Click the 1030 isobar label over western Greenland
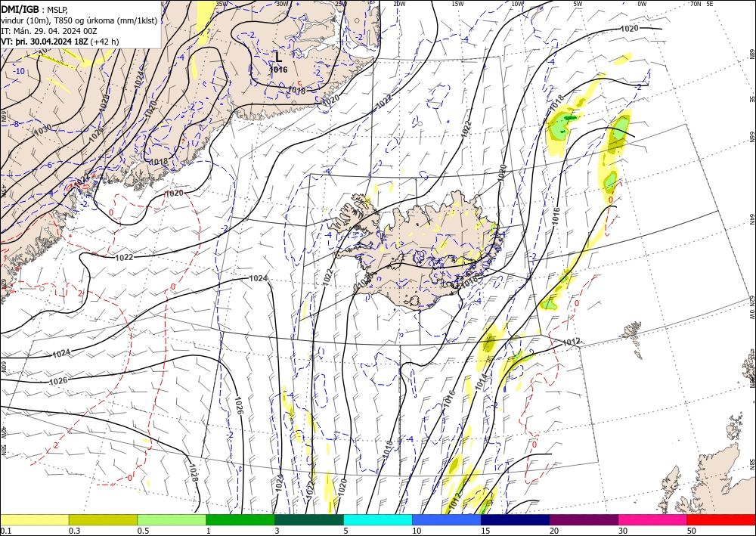The height and width of the screenshot is (536, 756). click(42, 129)
